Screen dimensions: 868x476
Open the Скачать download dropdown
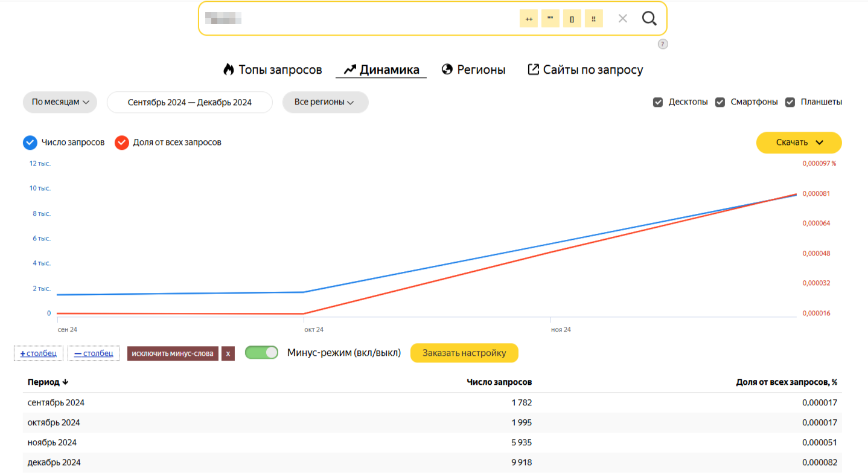point(799,143)
